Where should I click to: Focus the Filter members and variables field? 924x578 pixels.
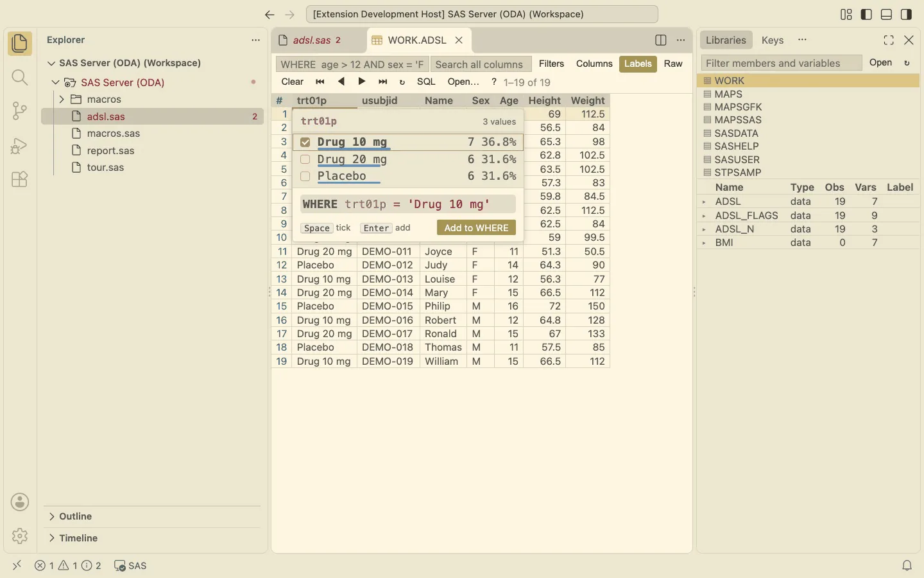coord(782,63)
